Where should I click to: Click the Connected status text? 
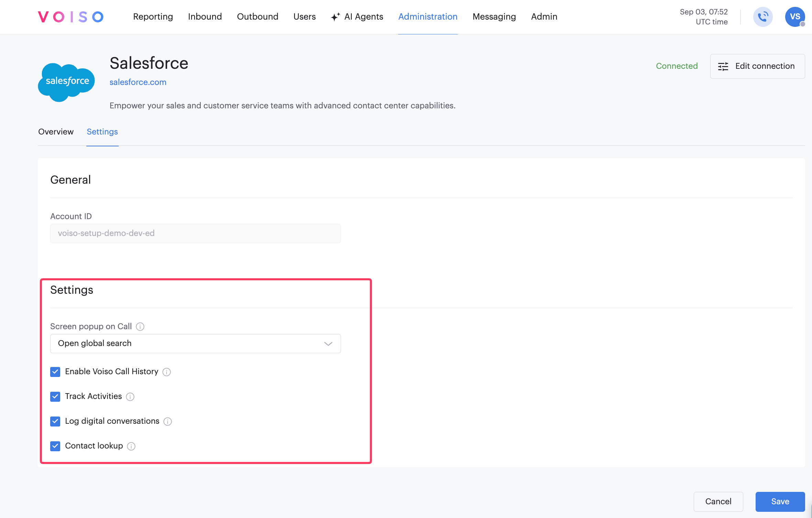677,66
